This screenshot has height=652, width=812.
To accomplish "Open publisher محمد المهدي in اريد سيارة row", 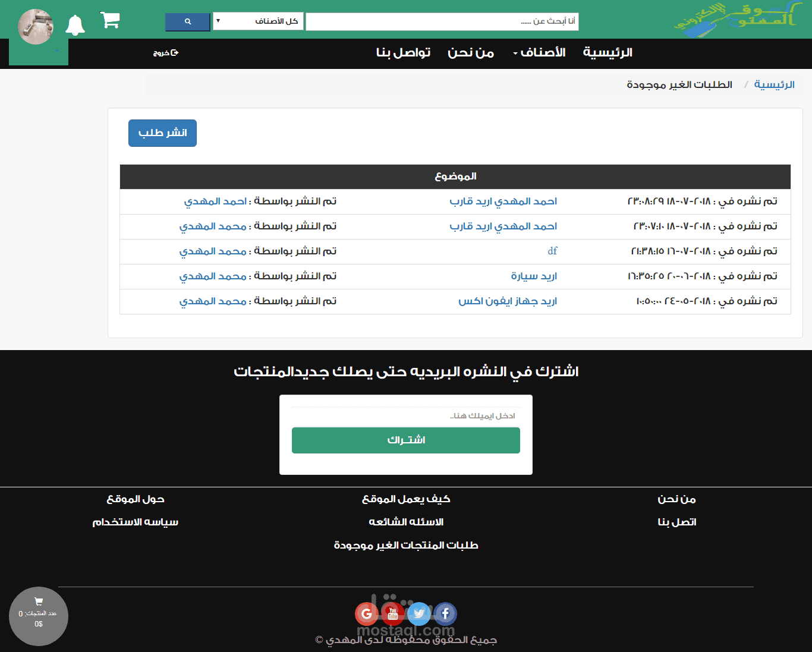I will click(213, 276).
